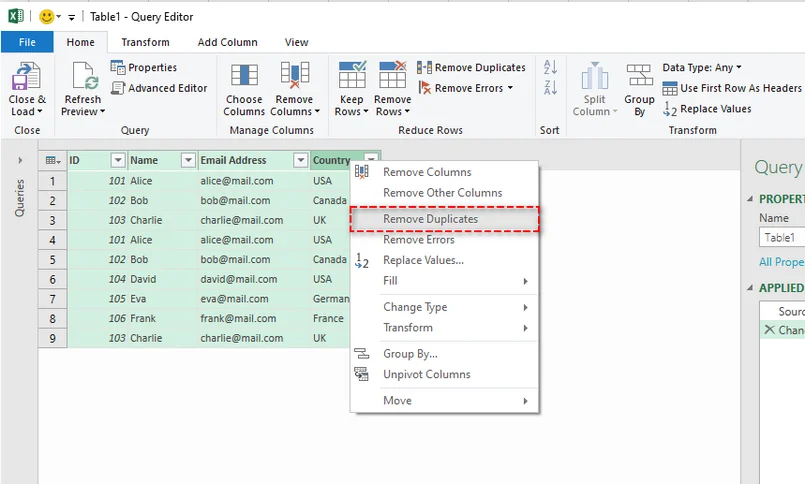Select row header number 9
Screen dimensions: 805x484
pos(52,338)
